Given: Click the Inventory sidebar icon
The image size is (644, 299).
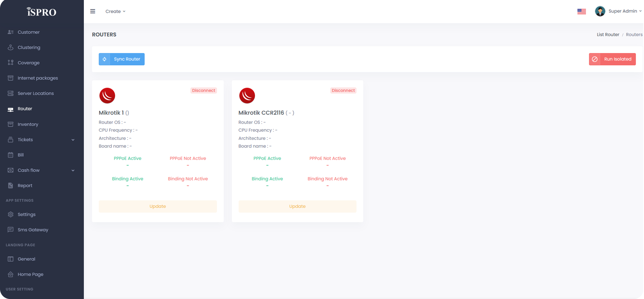Looking at the screenshot, I should tap(10, 124).
